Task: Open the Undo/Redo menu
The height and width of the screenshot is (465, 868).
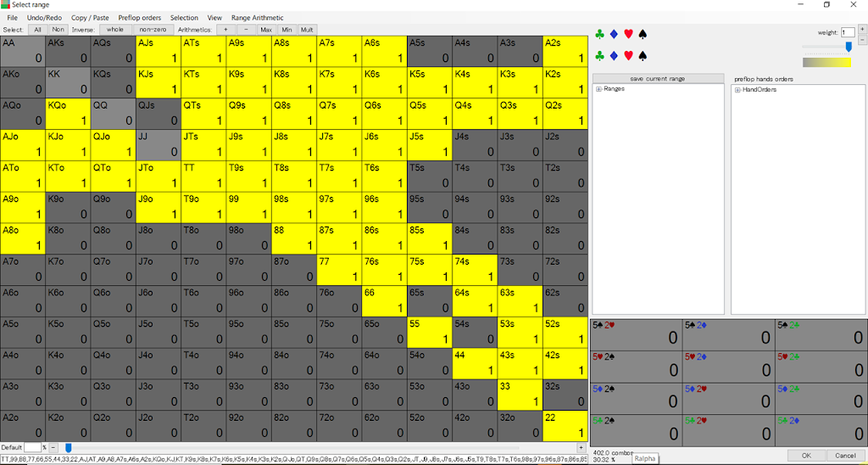Action: point(44,18)
